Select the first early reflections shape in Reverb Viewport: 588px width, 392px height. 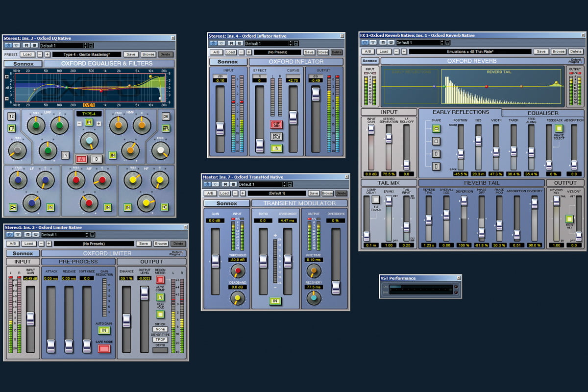pos(436,128)
